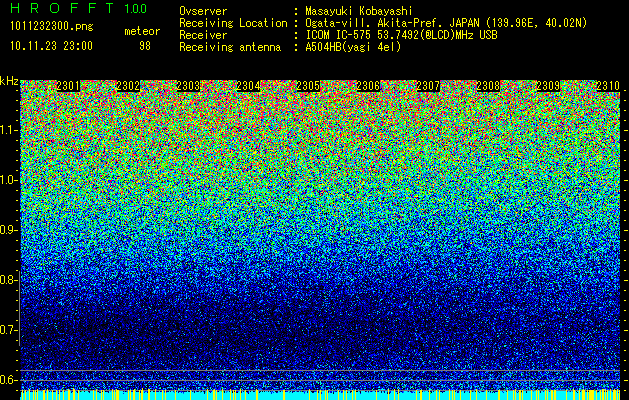Image resolution: width=629 pixels, height=400 pixels.
Task: Click the 2310 time marker
Action: (608, 86)
